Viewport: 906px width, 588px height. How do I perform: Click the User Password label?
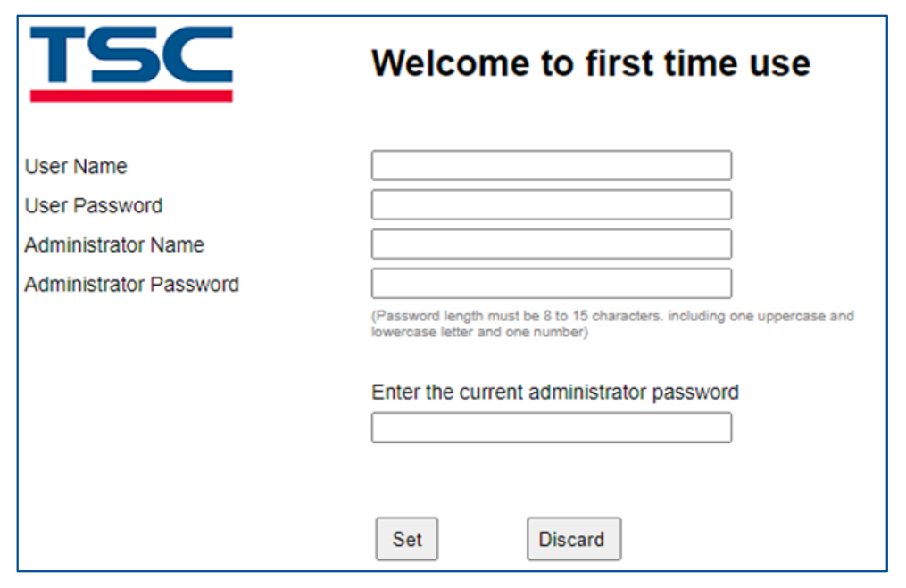(94, 206)
